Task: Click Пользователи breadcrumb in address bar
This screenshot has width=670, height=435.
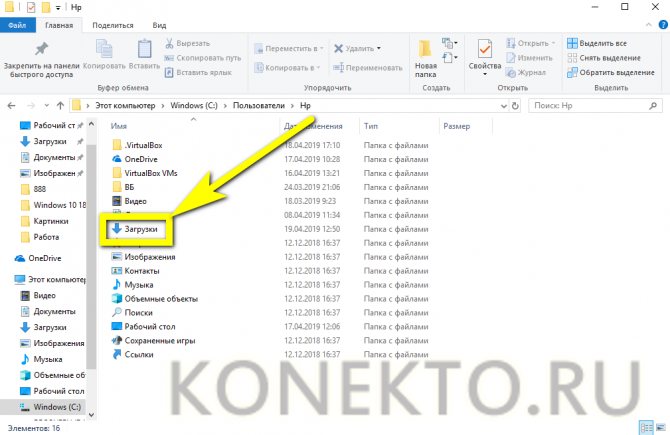Action: pyautogui.click(x=259, y=106)
